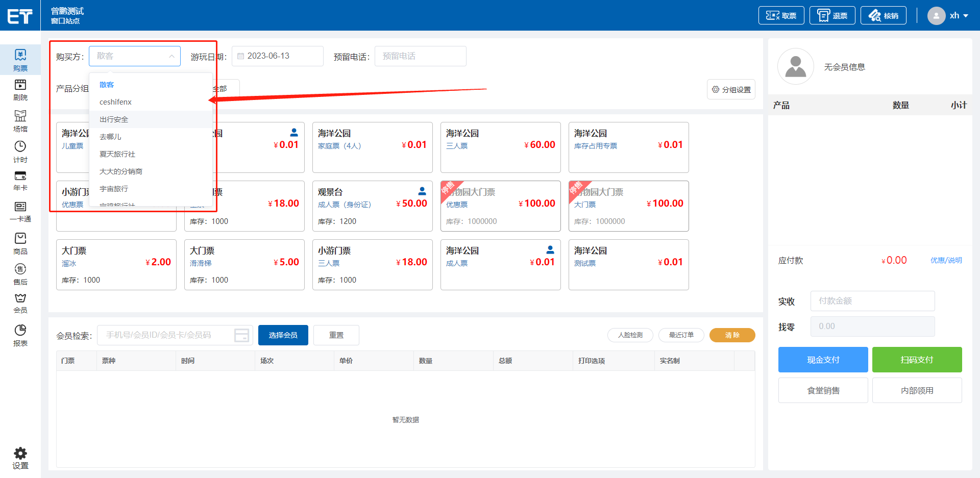Open 分组设置 group settings
Viewport: 980px width, 478px height.
click(x=731, y=89)
